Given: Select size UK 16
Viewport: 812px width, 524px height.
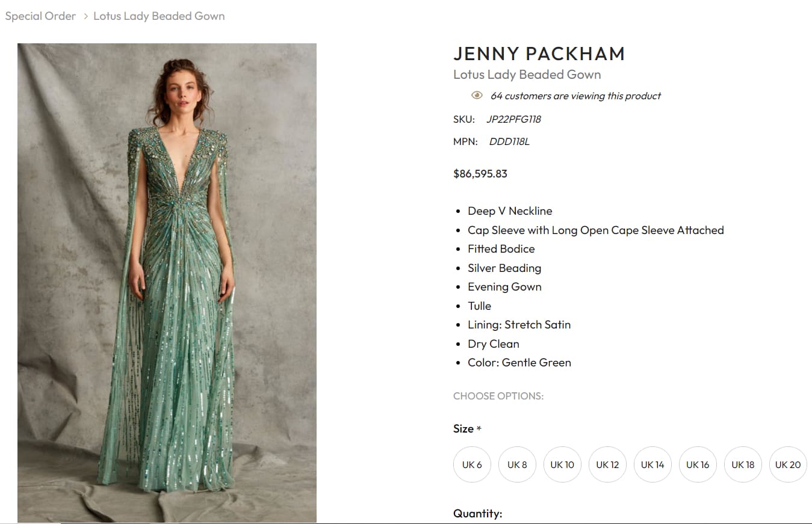Looking at the screenshot, I should [x=698, y=464].
